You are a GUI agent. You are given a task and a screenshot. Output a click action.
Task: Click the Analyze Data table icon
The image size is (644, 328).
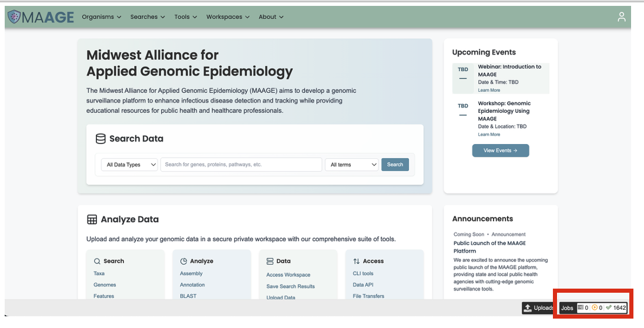[92, 219]
